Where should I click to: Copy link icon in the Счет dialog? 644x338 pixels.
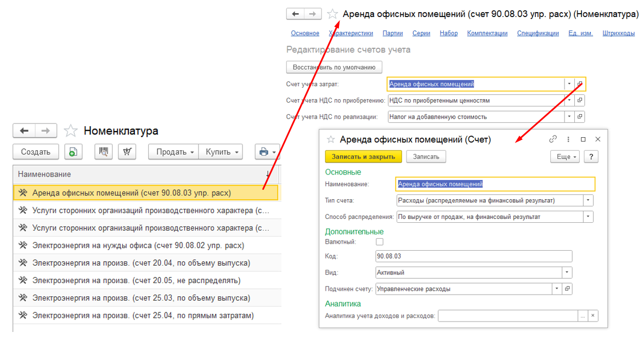tap(553, 139)
